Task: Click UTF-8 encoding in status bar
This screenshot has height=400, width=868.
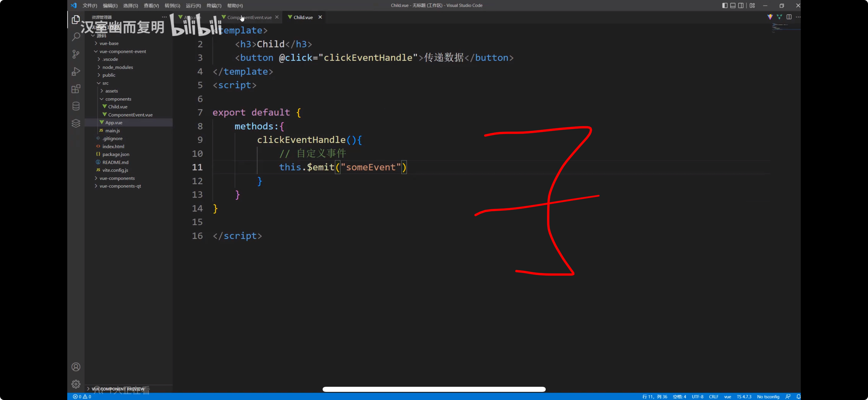Action: click(x=698, y=397)
